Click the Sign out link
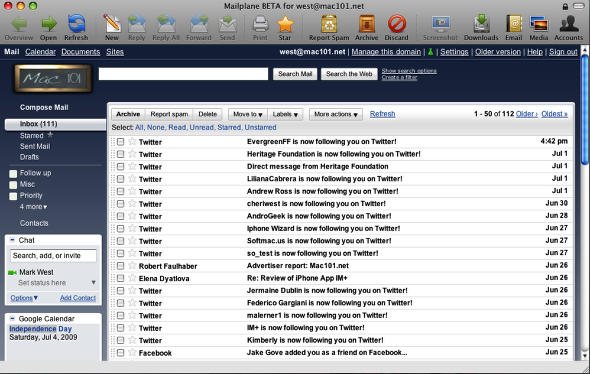 tap(563, 52)
